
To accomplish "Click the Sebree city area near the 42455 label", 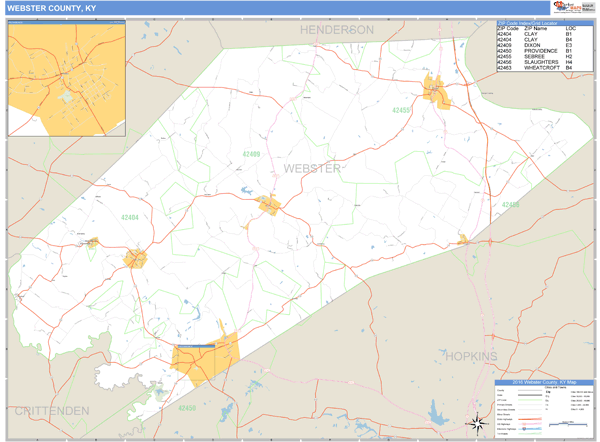I will (436, 92).
